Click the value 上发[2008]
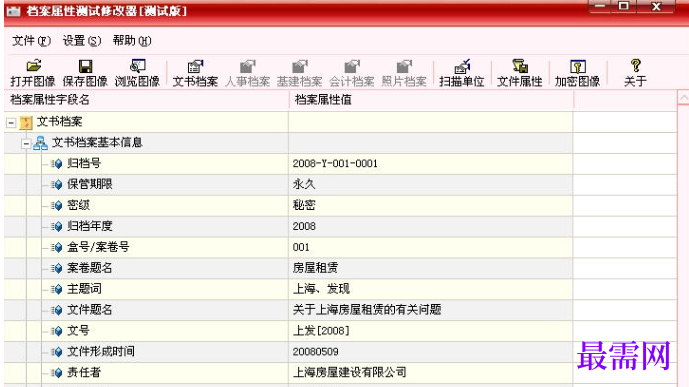Image resolution: width=689 pixels, height=387 pixels. coord(321,330)
